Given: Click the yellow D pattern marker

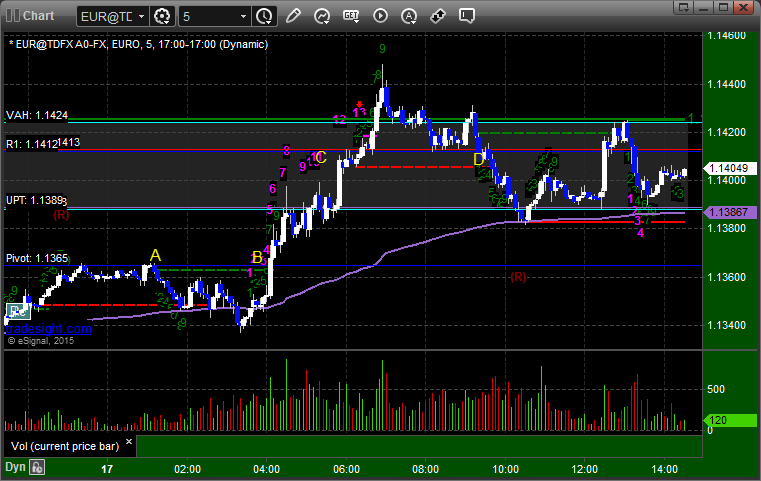Looking at the screenshot, I should (x=479, y=159).
